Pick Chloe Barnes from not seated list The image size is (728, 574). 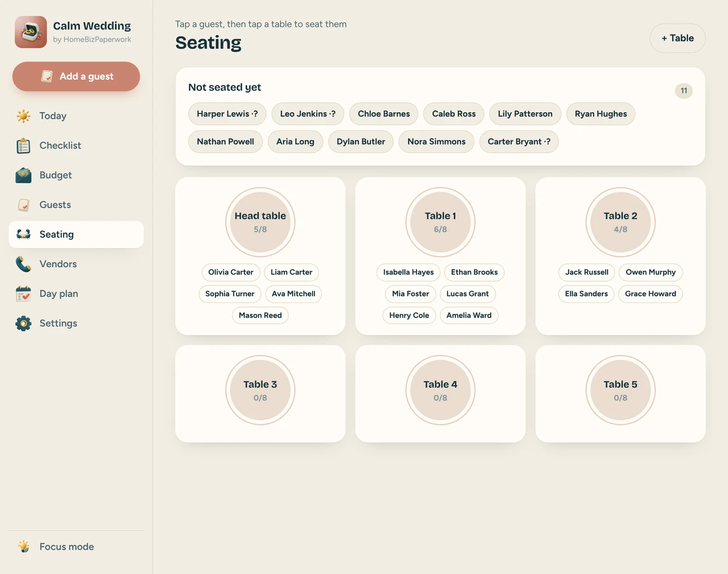point(384,114)
